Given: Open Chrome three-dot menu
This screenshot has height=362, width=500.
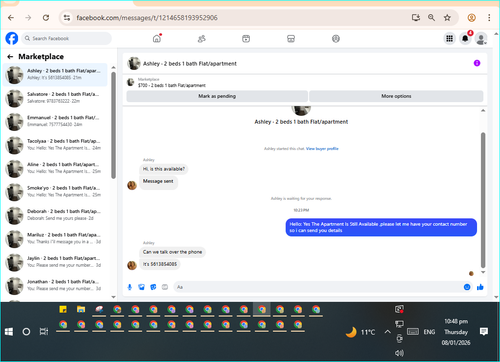Looking at the screenshot, I should 489,18.
